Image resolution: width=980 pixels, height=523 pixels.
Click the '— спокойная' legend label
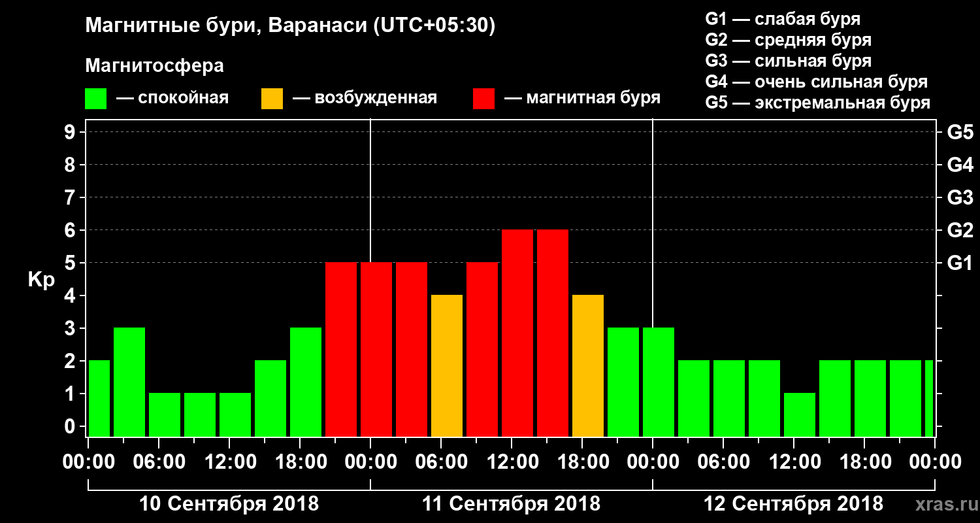tap(172, 99)
